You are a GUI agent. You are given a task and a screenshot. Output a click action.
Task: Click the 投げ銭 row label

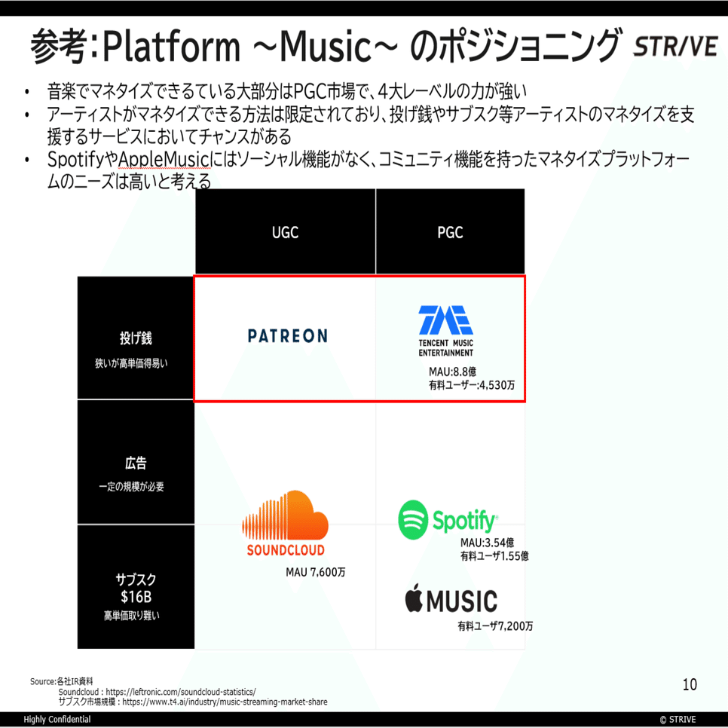pos(134,337)
